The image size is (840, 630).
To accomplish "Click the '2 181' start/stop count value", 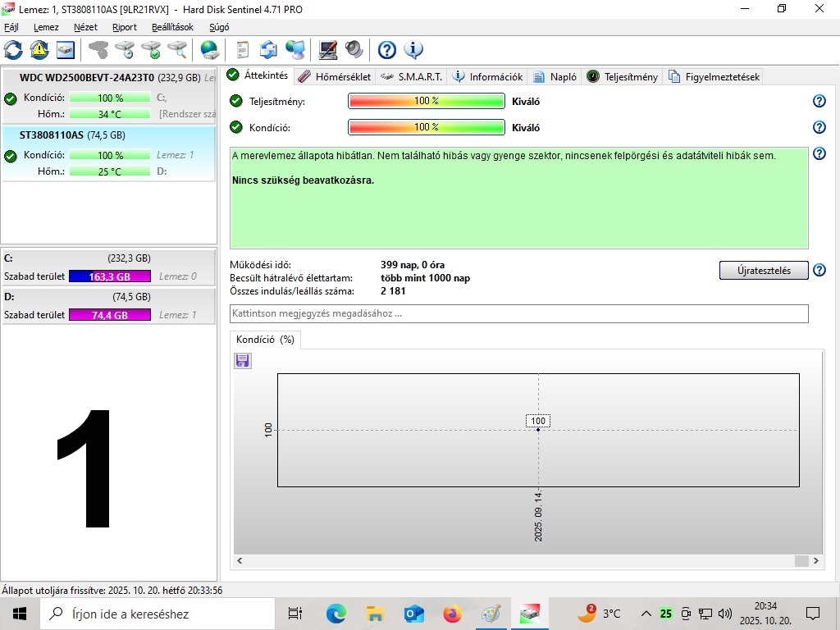I will click(x=393, y=291).
